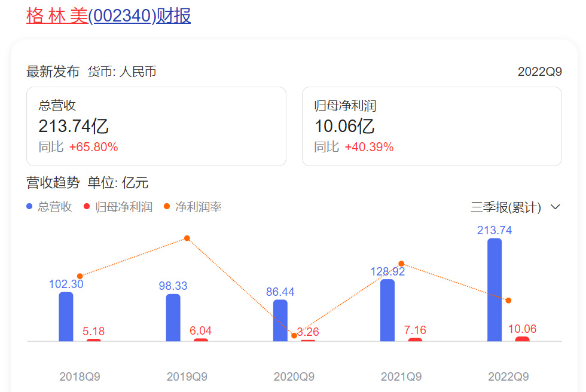Click the 3.26 net profit label

(309, 332)
